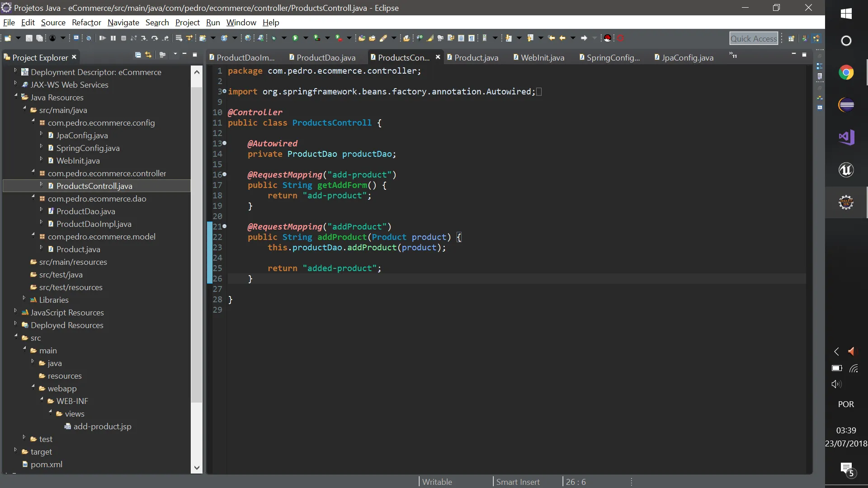
Task: Click the Save toolbar icon
Action: [x=29, y=38]
